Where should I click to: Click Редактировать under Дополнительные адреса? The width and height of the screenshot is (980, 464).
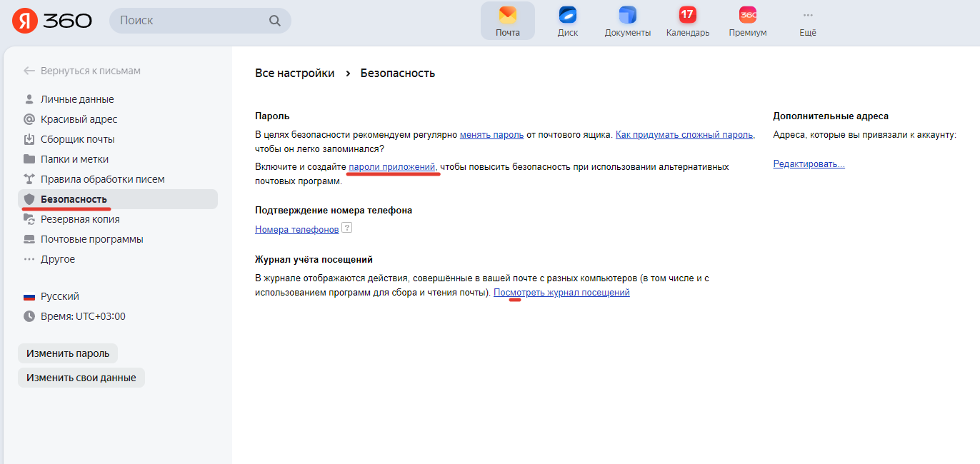click(809, 163)
